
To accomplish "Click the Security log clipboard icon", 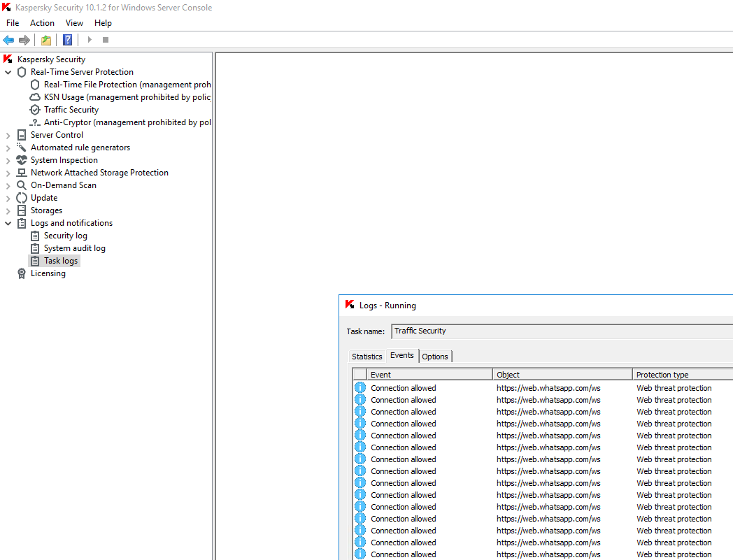I will tap(34, 236).
